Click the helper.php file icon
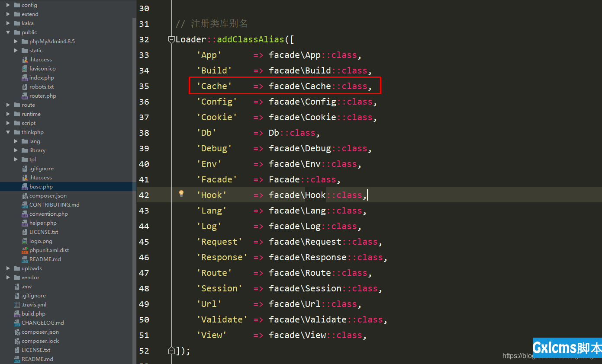This screenshot has height=364, width=602. coord(25,223)
